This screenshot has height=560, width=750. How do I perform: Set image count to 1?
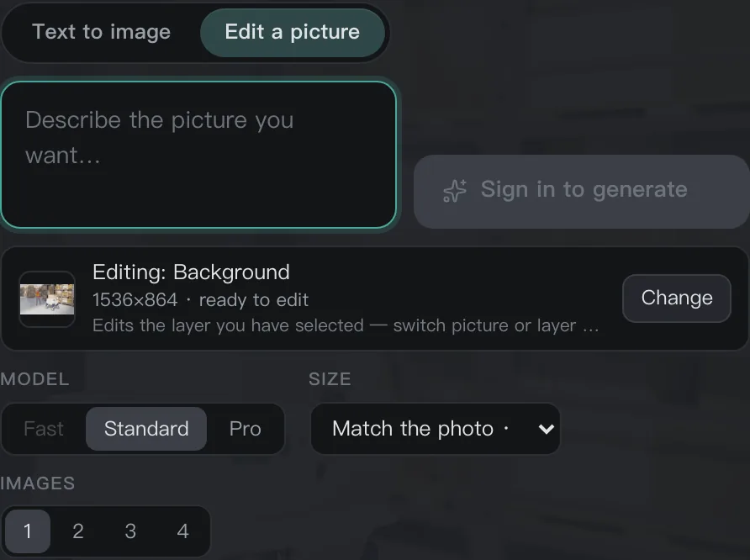click(28, 531)
